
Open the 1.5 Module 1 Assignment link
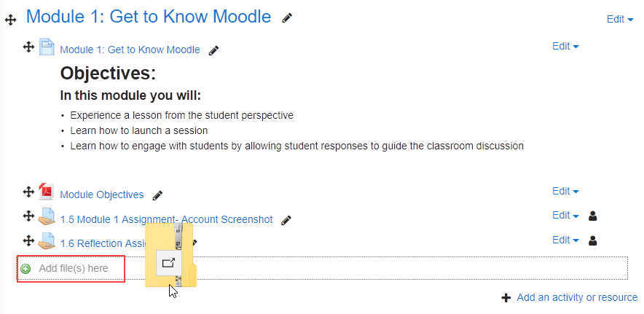[166, 219]
